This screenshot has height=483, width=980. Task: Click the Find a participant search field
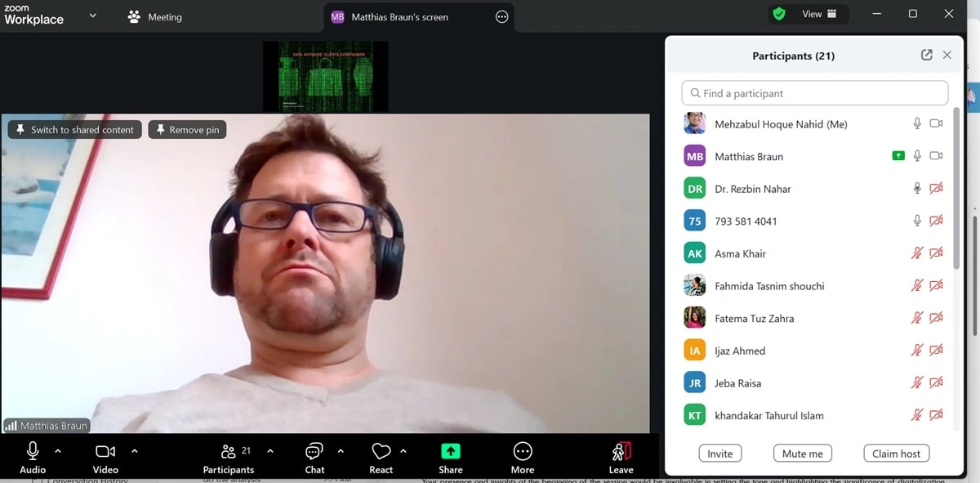815,93
